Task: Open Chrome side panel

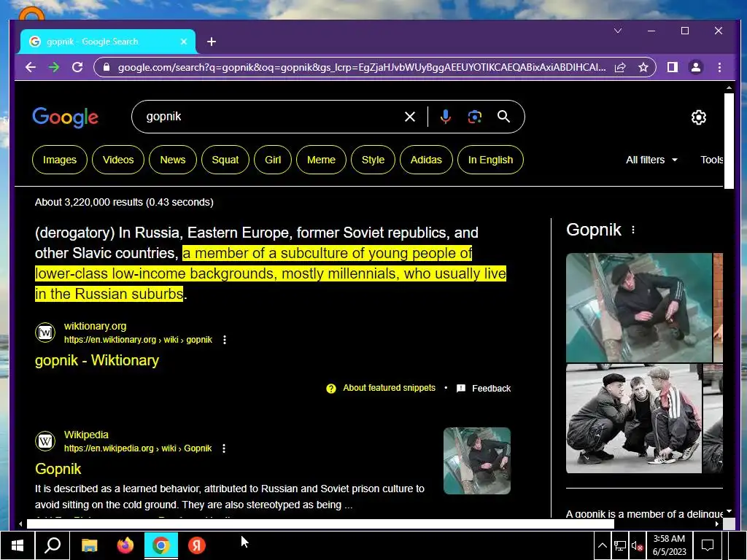Action: point(672,67)
